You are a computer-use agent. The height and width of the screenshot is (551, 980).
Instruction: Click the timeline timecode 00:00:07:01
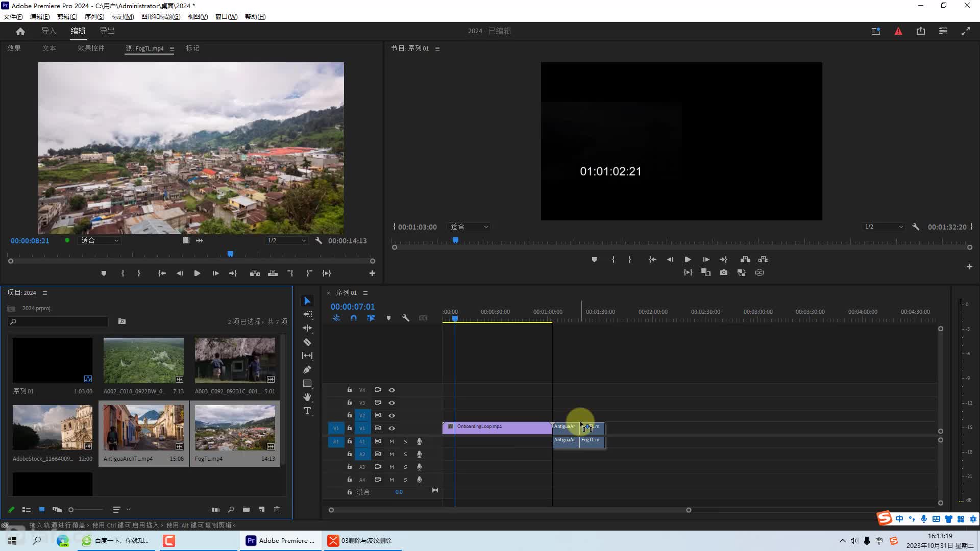point(353,307)
